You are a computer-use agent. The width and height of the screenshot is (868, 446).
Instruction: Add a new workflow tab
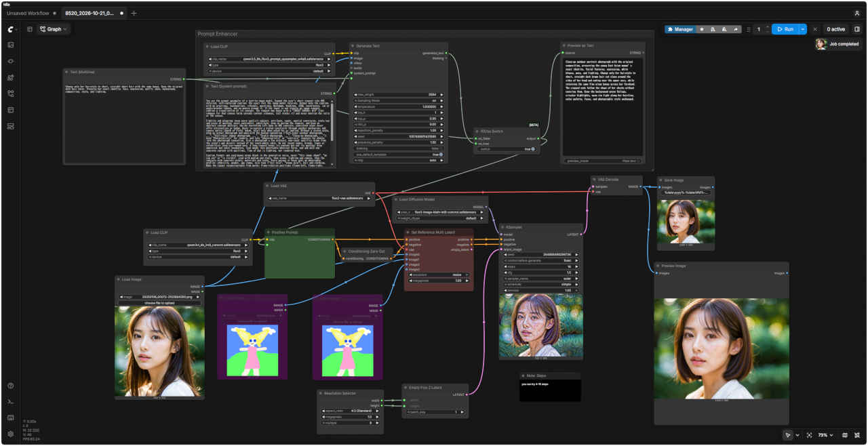pos(134,13)
